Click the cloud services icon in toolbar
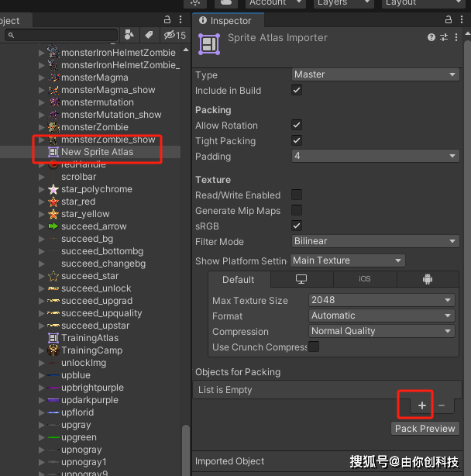 226,3
